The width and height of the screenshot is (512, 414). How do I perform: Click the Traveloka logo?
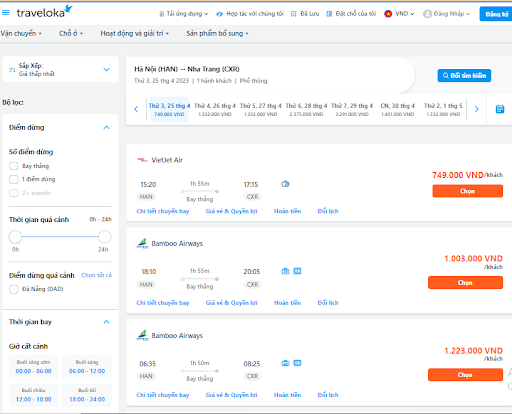click(44, 12)
